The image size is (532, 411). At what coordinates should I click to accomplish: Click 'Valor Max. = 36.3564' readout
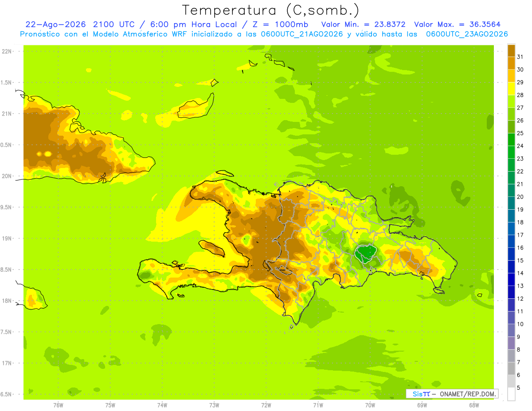coord(457,24)
